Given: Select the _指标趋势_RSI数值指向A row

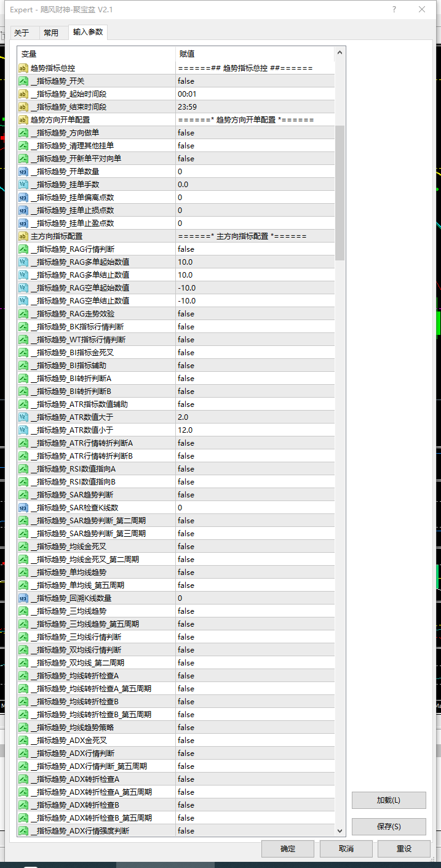Looking at the screenshot, I should (x=176, y=469).
